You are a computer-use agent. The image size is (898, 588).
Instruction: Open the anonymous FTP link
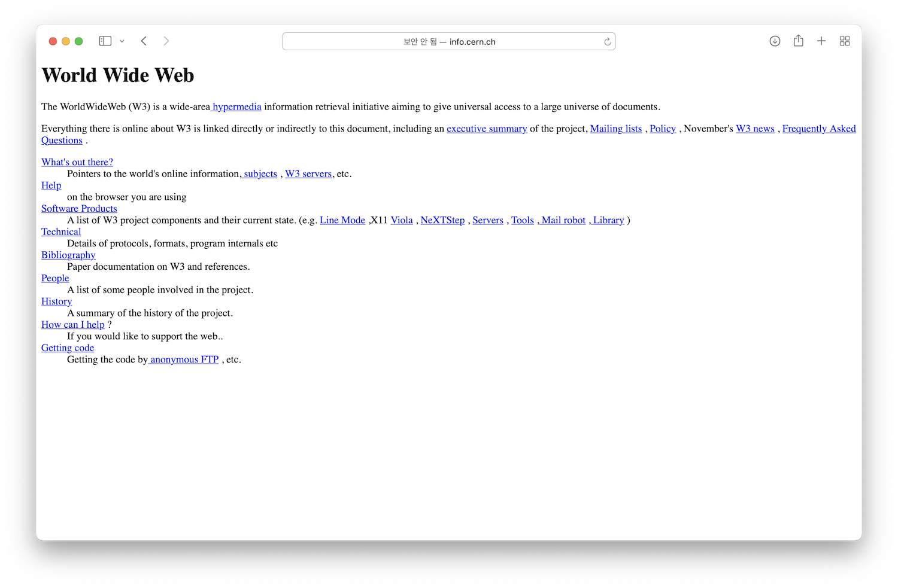click(x=184, y=359)
